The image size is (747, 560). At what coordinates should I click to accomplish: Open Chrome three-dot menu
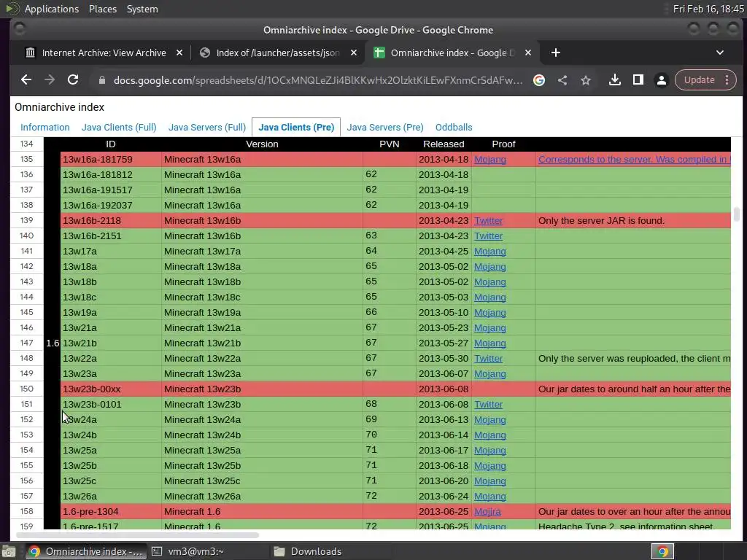click(727, 80)
